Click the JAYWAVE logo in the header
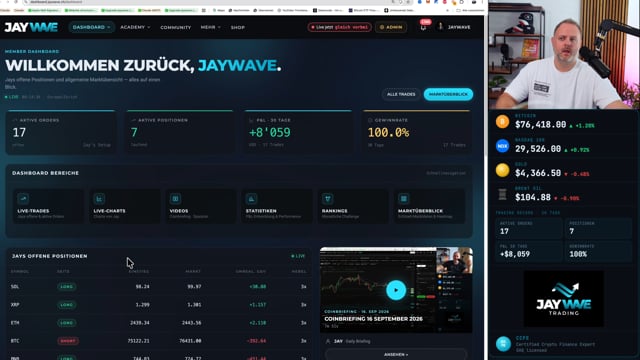This screenshot has width=640, height=360. [31, 27]
